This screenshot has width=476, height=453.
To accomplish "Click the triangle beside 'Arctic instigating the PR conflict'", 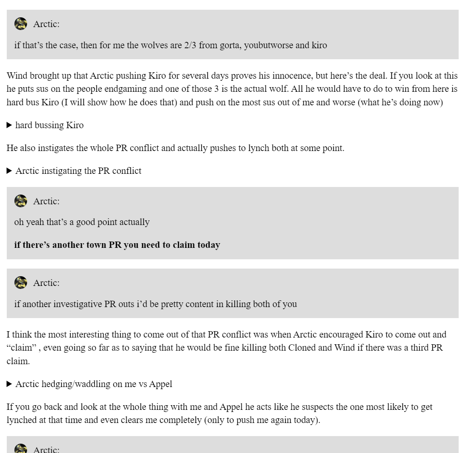I will [x=9, y=171].
